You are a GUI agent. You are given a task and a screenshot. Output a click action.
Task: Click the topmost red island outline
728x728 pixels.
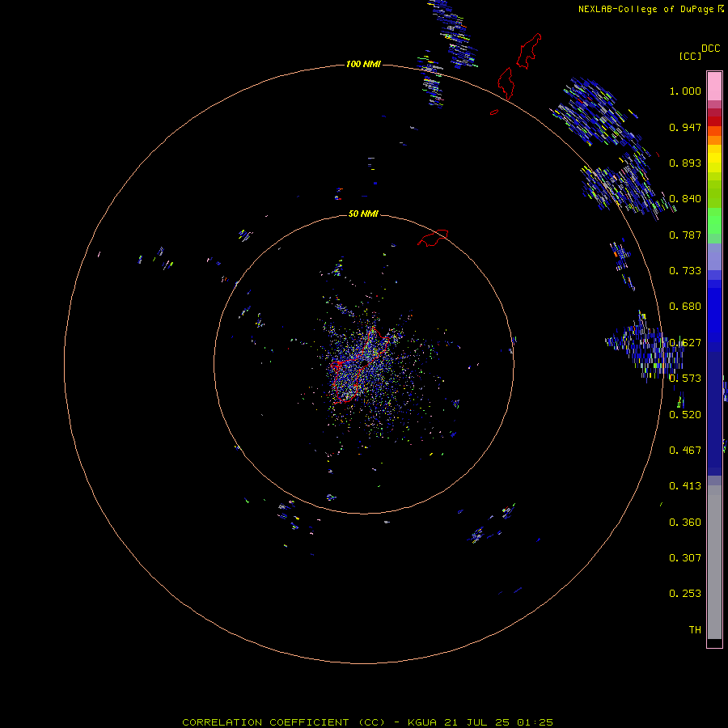click(x=529, y=51)
